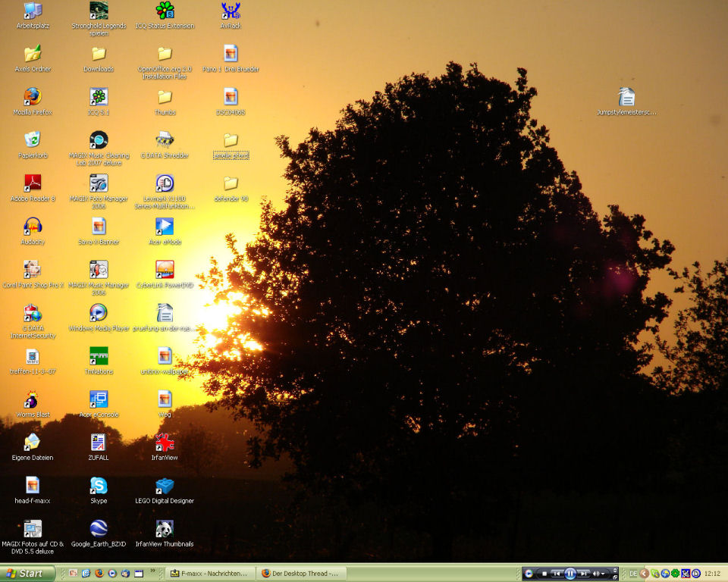Stop playback in the taskbar media player
The width and height of the screenshot is (728, 582).
click(544, 574)
